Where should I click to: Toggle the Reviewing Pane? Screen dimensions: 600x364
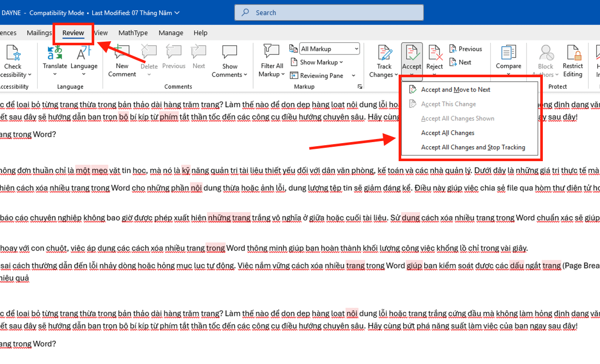322,76
